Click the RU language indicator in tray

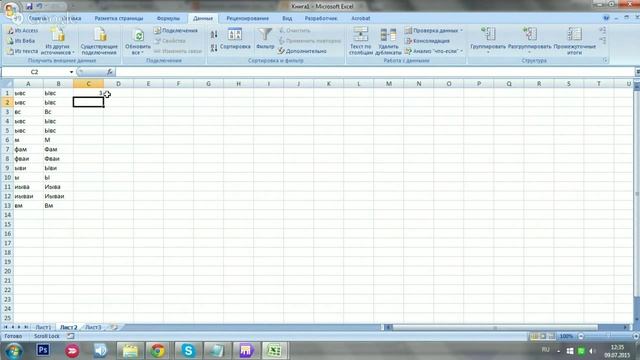545,350
